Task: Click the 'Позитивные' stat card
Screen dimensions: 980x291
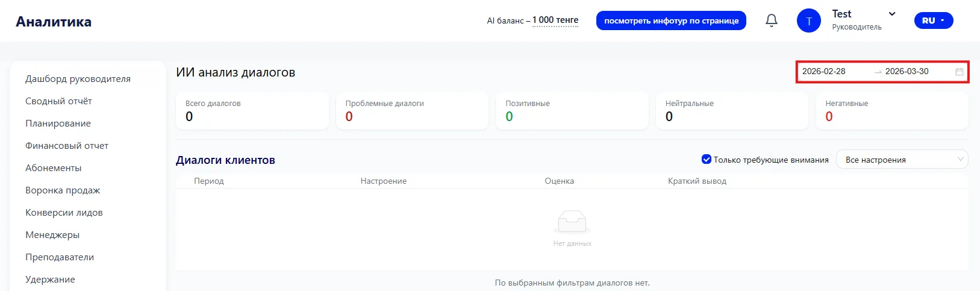Action: tap(572, 111)
